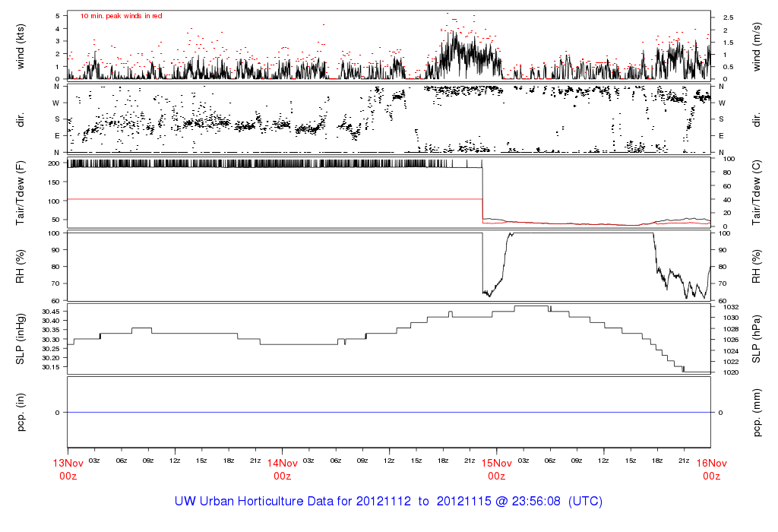Click the '15Nov' date label
The height and width of the screenshot is (532, 778).
point(497,464)
